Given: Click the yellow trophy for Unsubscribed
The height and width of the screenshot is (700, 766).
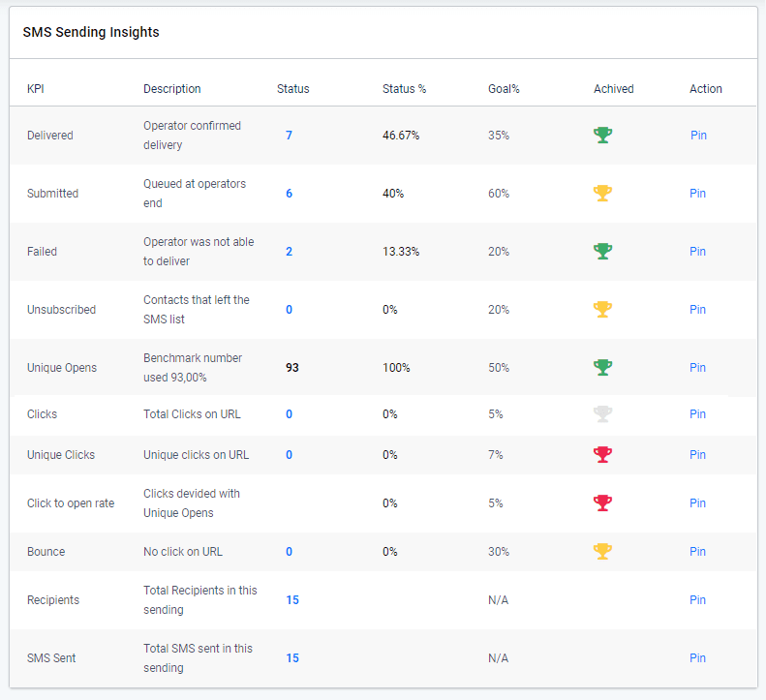Looking at the screenshot, I should click(x=602, y=310).
